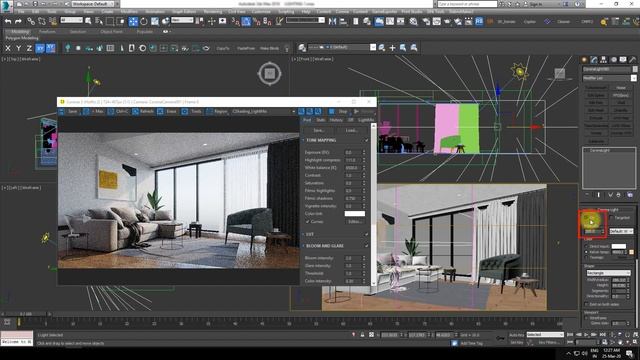
Task: Toggle the Percent Snap icon
Action: click(256, 21)
